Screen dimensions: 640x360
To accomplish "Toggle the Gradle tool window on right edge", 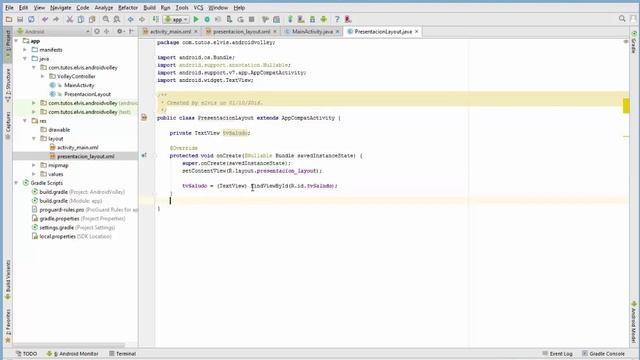I will [634, 42].
